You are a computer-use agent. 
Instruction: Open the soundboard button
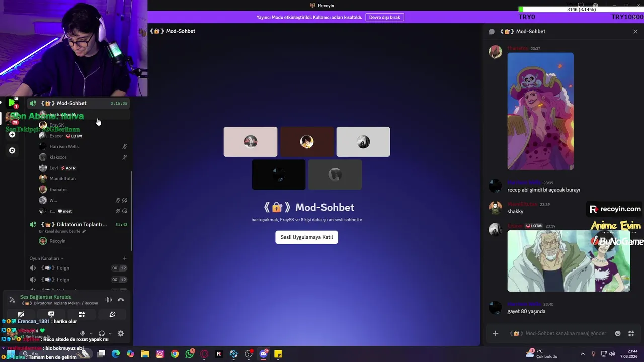click(112, 314)
